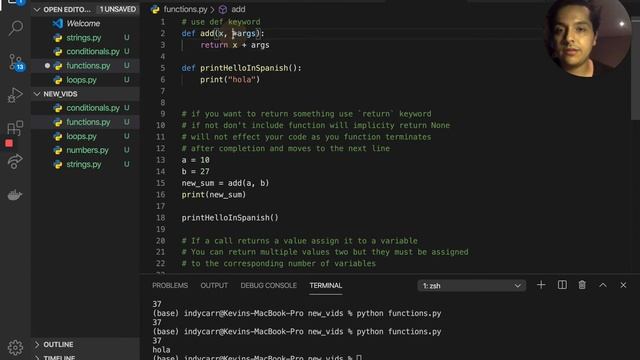Image resolution: width=640 pixels, height=360 pixels.
Task: Maximize the panel with up chevron
Action: (603, 285)
